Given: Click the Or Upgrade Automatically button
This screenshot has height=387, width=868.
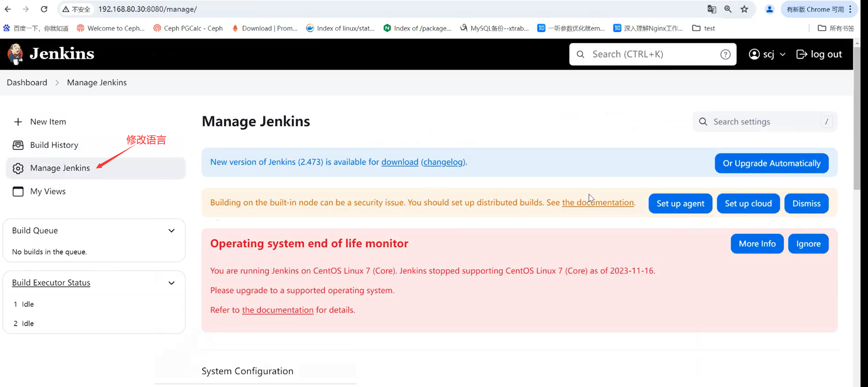Looking at the screenshot, I should click(771, 163).
